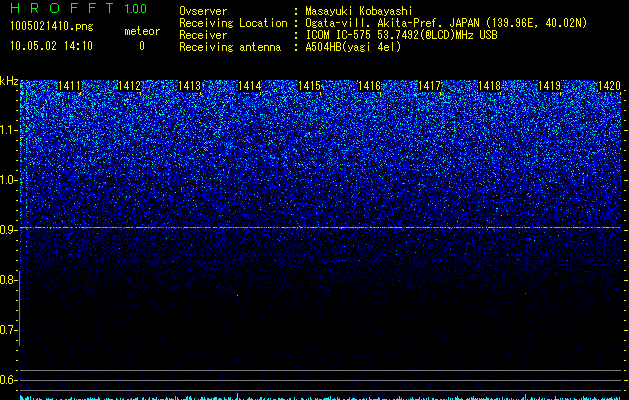This screenshot has height=400, width=629.
Task: Click the 0.8 frequency axis label
Action: click(8, 280)
